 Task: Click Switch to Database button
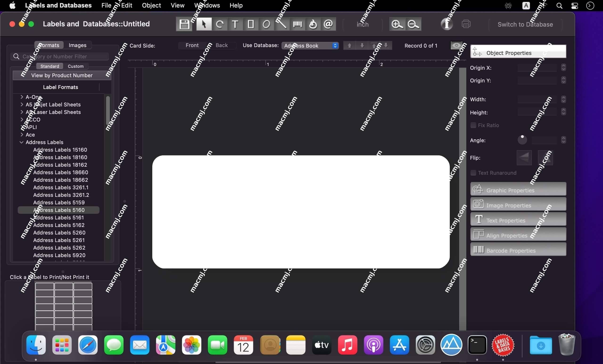point(525,24)
